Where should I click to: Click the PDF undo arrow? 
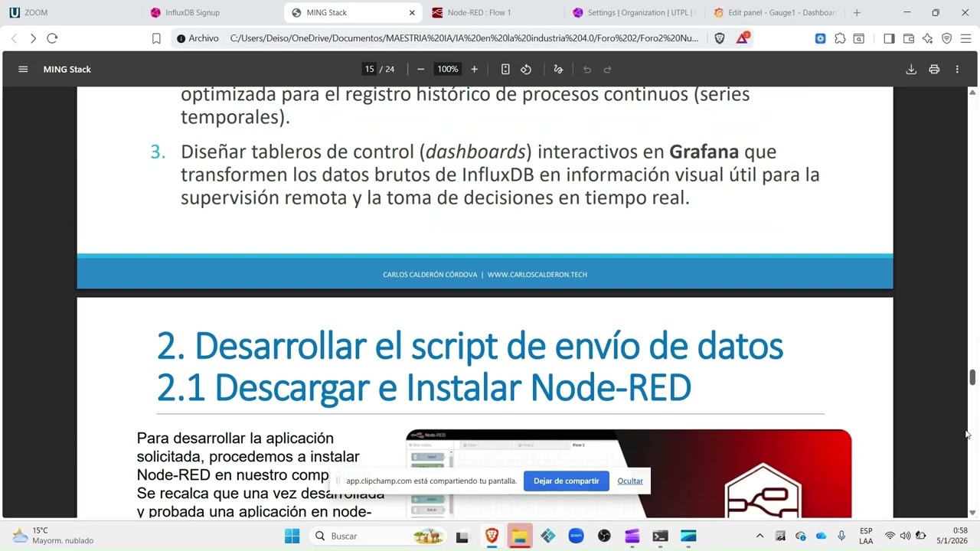click(587, 69)
